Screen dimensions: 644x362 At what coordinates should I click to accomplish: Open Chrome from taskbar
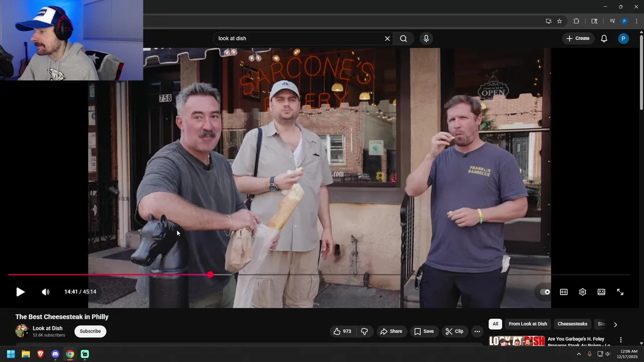[x=70, y=354]
